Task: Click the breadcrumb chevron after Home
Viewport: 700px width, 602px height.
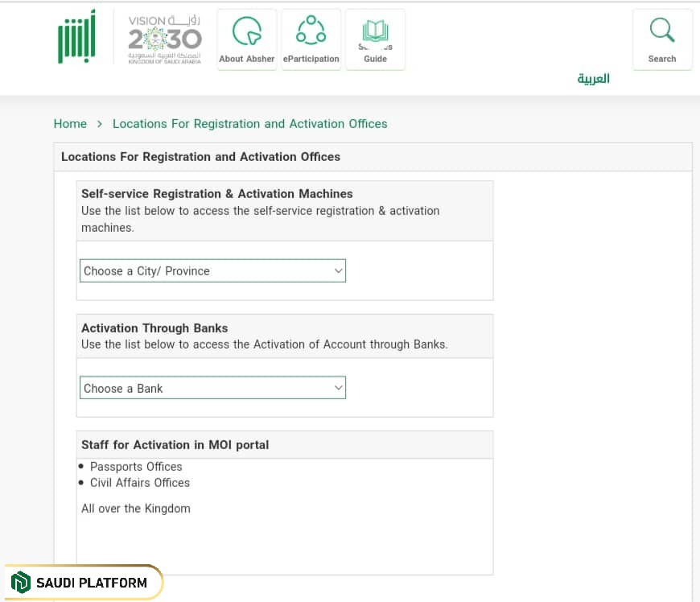Action: (100, 124)
